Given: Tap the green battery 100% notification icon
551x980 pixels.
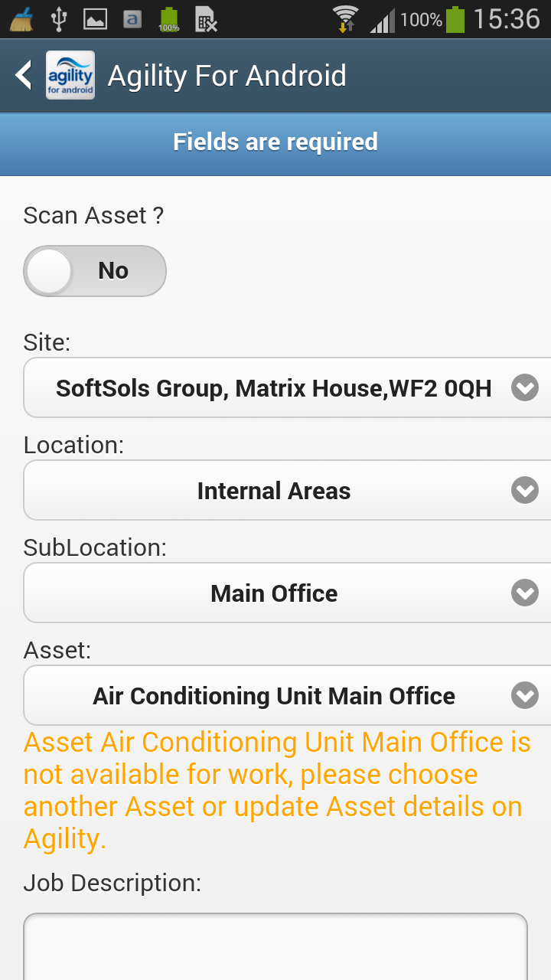Looking at the screenshot, I should (169, 20).
